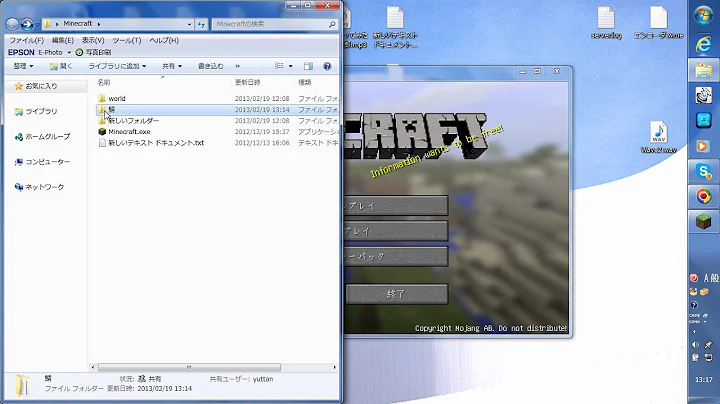720x404 pixels.
Task: Open Explorer help question mark icon
Action: (327, 66)
